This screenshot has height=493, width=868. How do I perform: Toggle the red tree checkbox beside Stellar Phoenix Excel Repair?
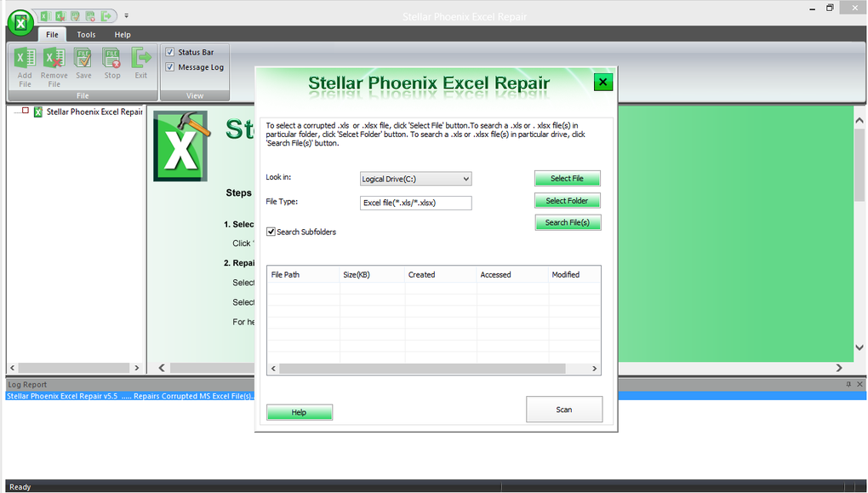coord(25,111)
